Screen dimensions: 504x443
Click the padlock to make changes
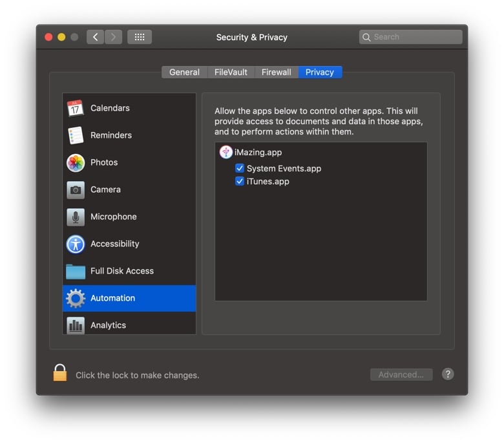tap(60, 373)
